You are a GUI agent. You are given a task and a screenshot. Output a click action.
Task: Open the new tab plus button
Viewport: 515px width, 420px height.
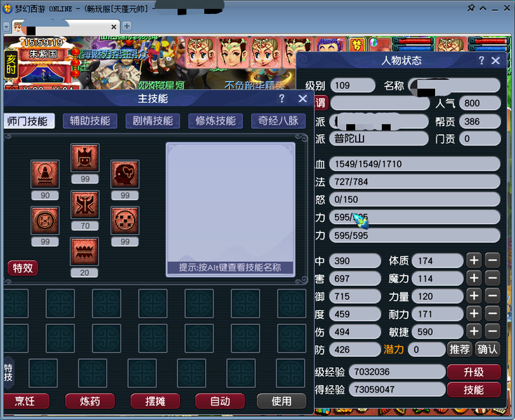click(x=127, y=26)
